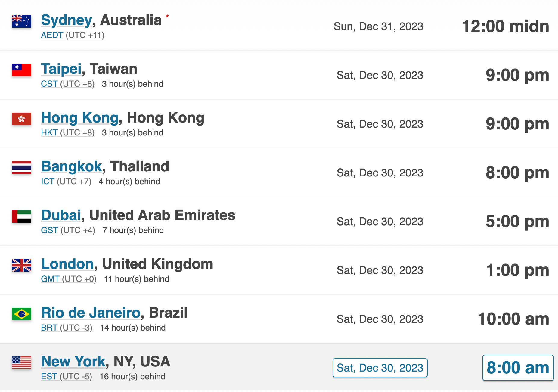
Task: Click the Hong Kong flag icon
Action: 21,119
